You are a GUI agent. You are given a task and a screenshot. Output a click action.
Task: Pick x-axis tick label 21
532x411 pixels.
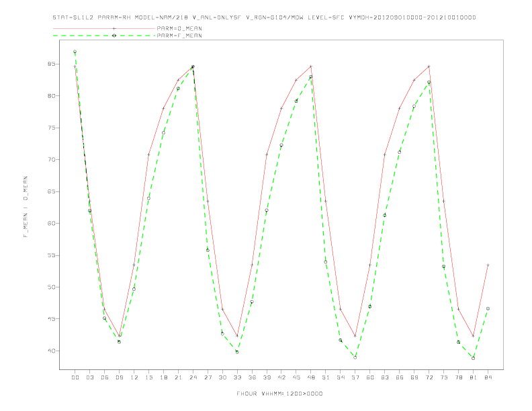point(178,377)
